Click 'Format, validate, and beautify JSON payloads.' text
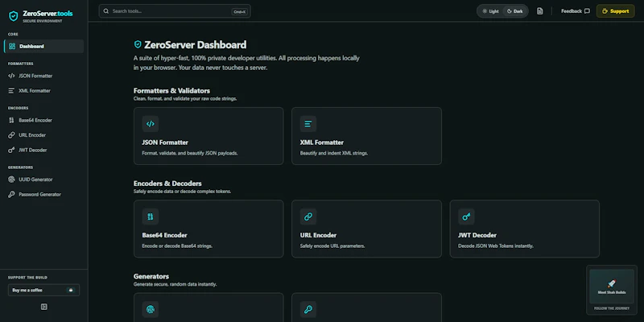This screenshot has height=322, width=644. click(x=190, y=153)
